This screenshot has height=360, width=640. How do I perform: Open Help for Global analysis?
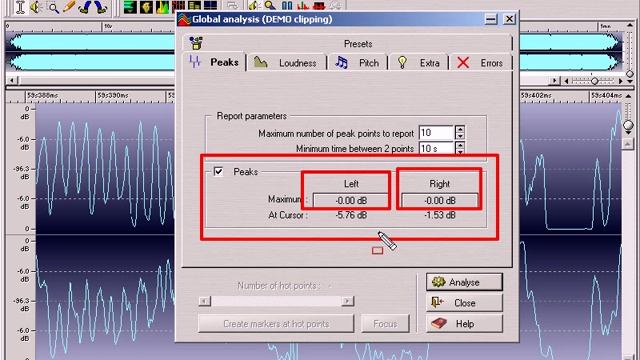(464, 324)
